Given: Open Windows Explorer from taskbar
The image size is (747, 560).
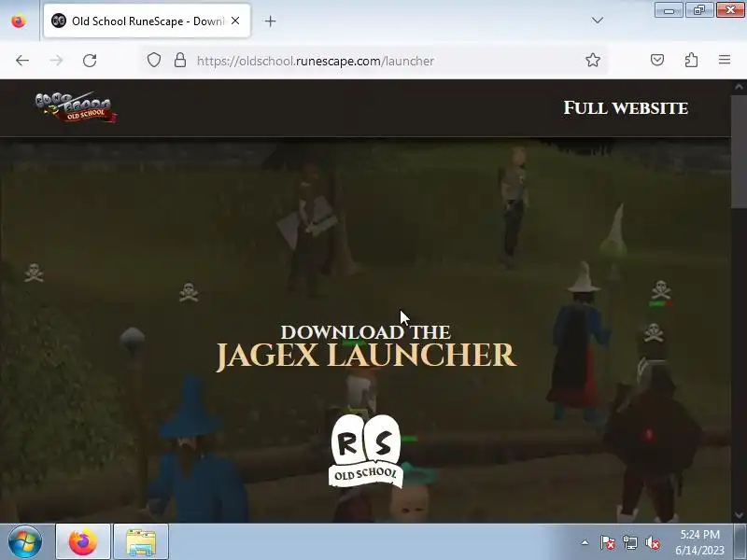Looking at the screenshot, I should 141,542.
